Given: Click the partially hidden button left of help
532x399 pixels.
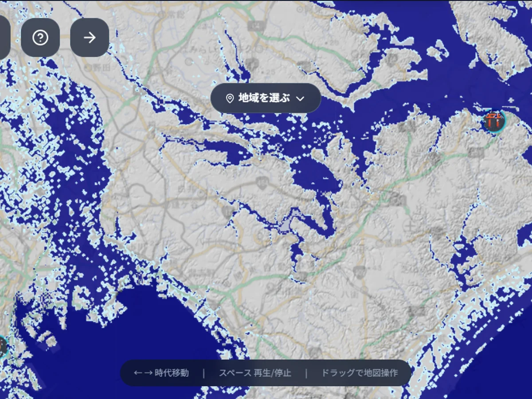Looking at the screenshot, I should coord(4,38).
